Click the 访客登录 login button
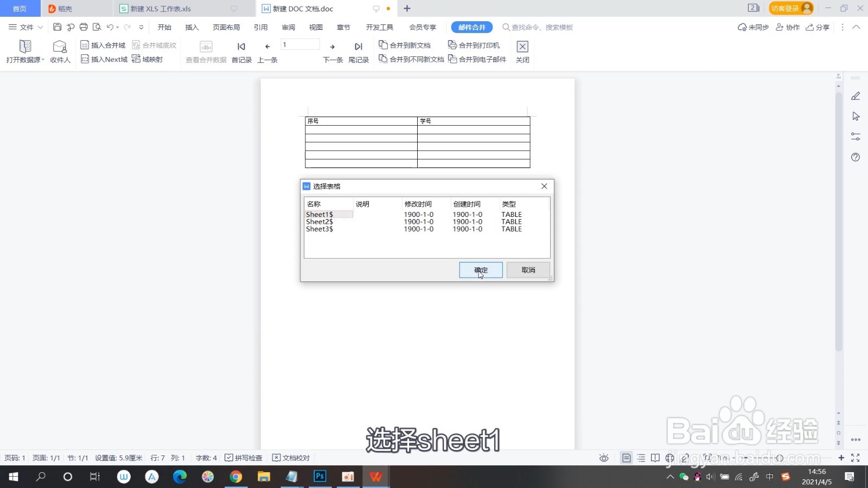Screen dimensions: 868x488 click(x=791, y=8)
